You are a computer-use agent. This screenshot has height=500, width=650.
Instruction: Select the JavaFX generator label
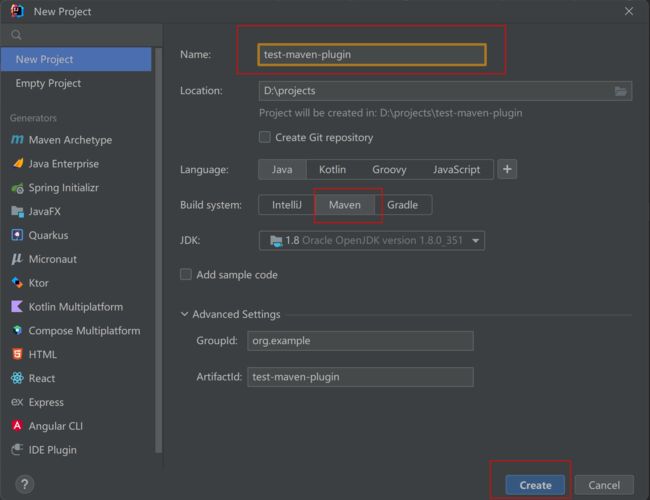(x=44, y=211)
